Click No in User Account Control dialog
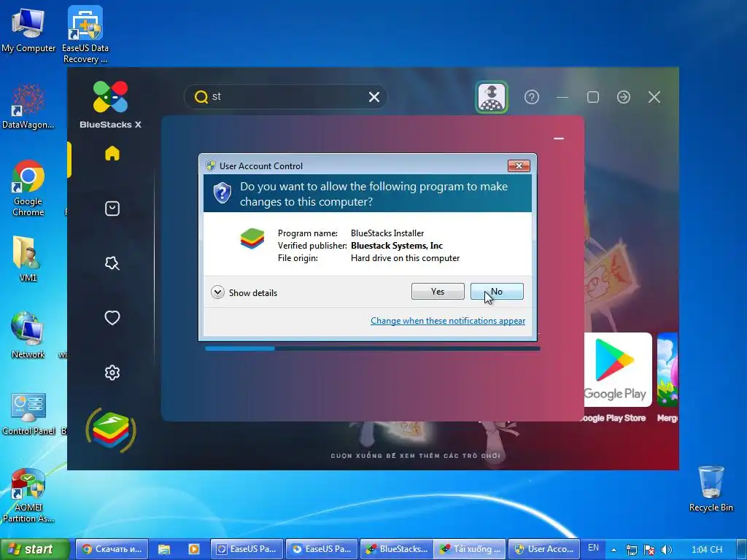Viewport: 747px width, 560px height. [x=496, y=292]
